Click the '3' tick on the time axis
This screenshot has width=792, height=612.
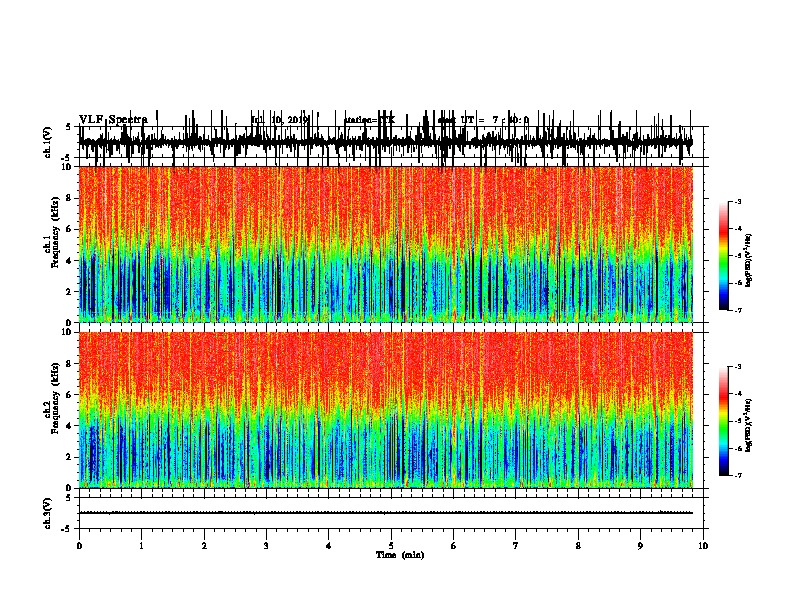266,545
